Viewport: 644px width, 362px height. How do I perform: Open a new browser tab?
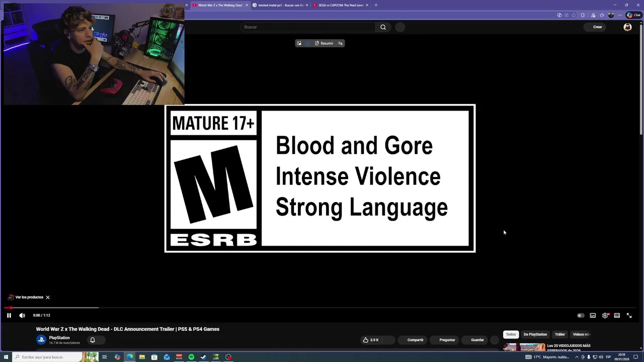(376, 5)
